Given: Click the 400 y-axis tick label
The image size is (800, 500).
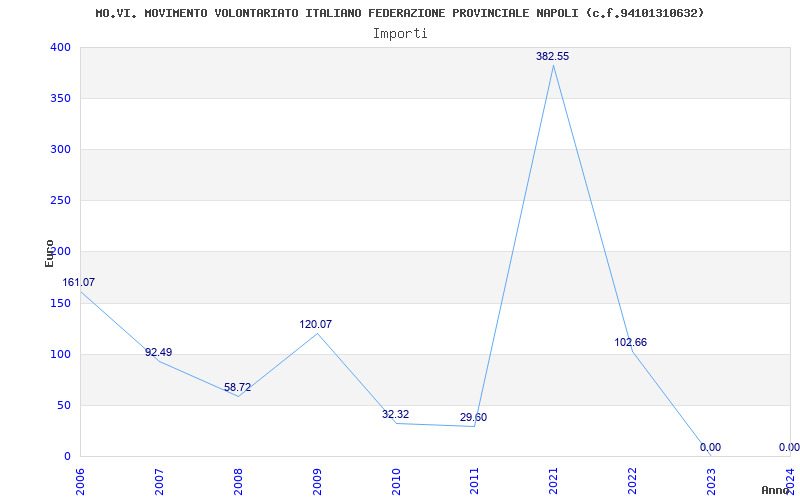Looking at the screenshot, I should coord(60,47).
